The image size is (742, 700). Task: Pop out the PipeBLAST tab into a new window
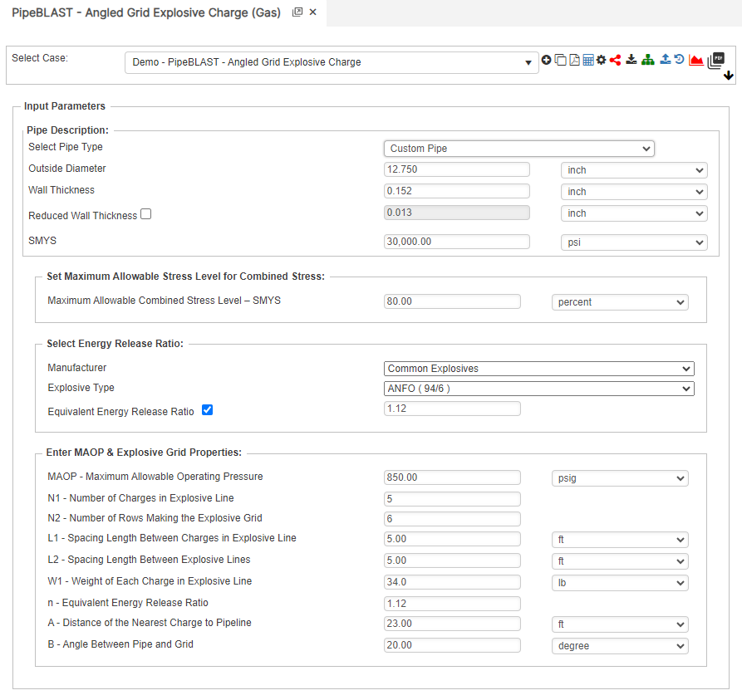(297, 12)
